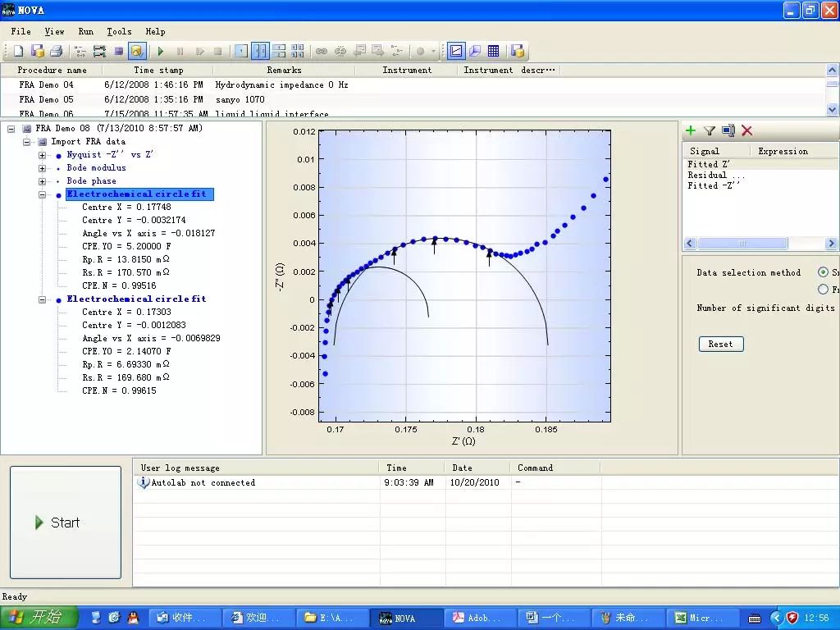
Task: Click the filter funnel icon in signal panel
Action: (x=710, y=130)
